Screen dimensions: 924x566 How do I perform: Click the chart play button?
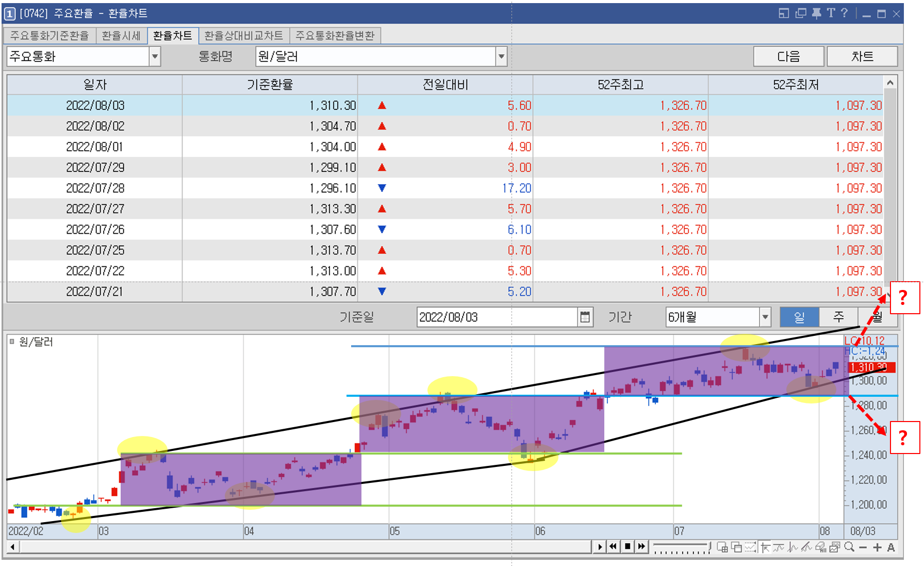click(x=600, y=546)
